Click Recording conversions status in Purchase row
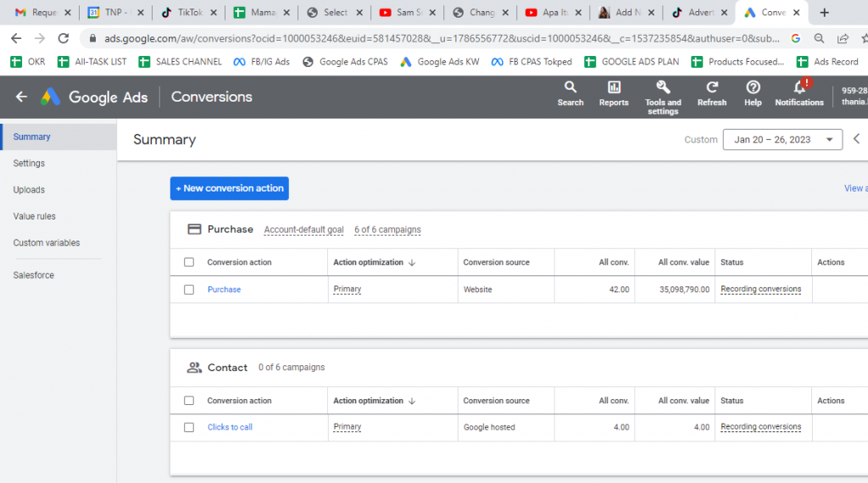 point(760,289)
